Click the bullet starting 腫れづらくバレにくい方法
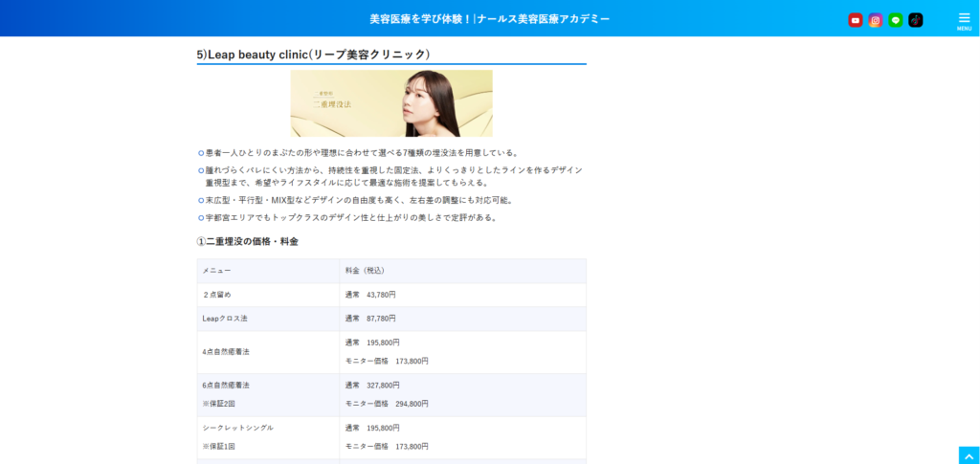 tap(391, 177)
